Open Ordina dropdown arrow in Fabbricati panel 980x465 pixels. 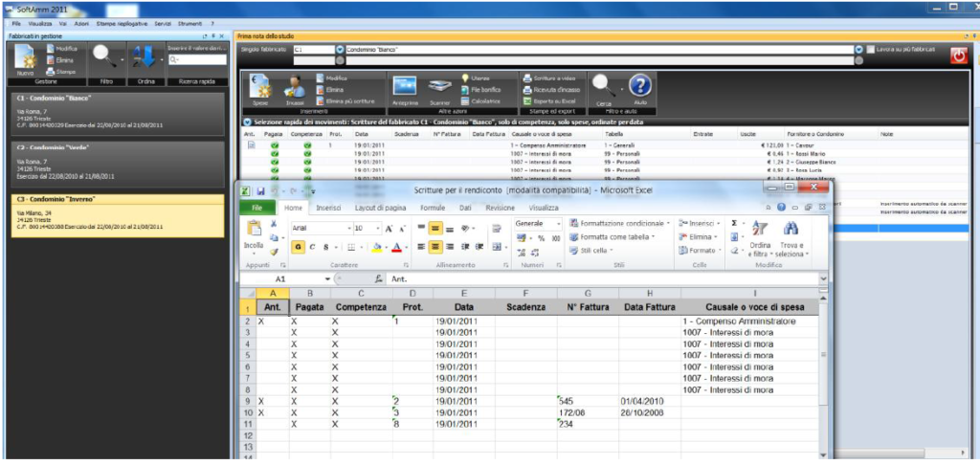pyautogui.click(x=163, y=60)
